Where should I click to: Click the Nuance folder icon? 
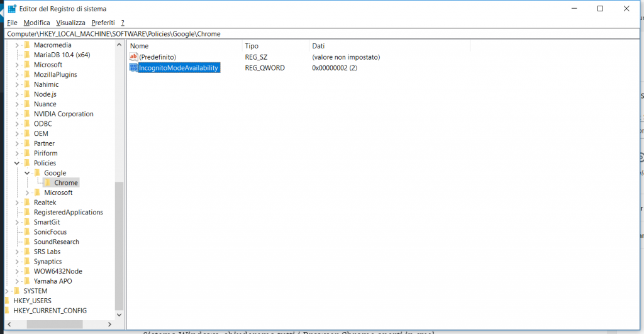pyautogui.click(x=27, y=104)
